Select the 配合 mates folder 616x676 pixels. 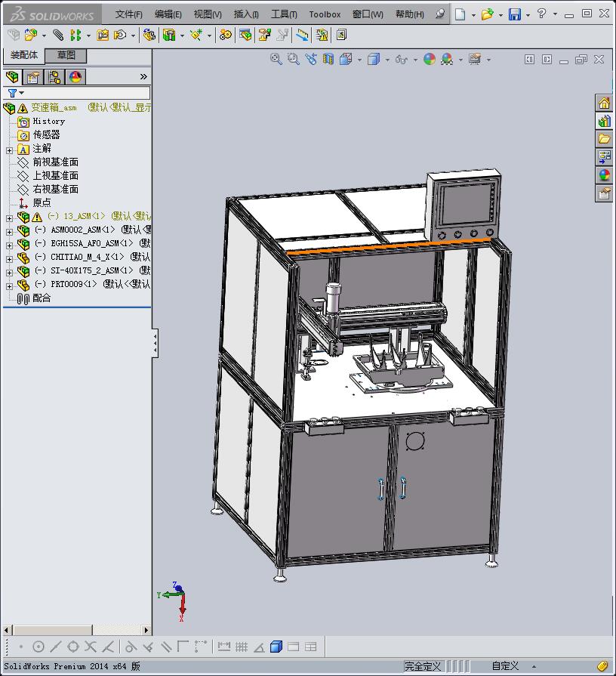click(x=42, y=298)
